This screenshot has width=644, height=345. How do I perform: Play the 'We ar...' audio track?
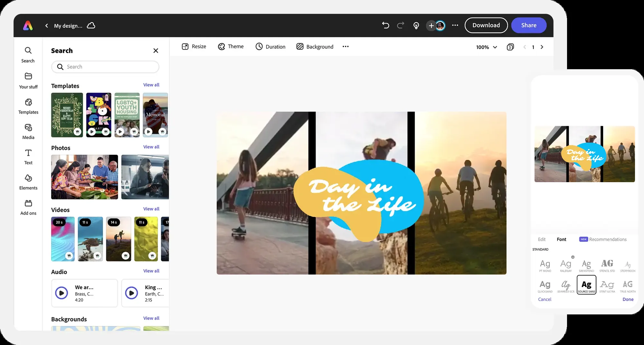pyautogui.click(x=62, y=293)
